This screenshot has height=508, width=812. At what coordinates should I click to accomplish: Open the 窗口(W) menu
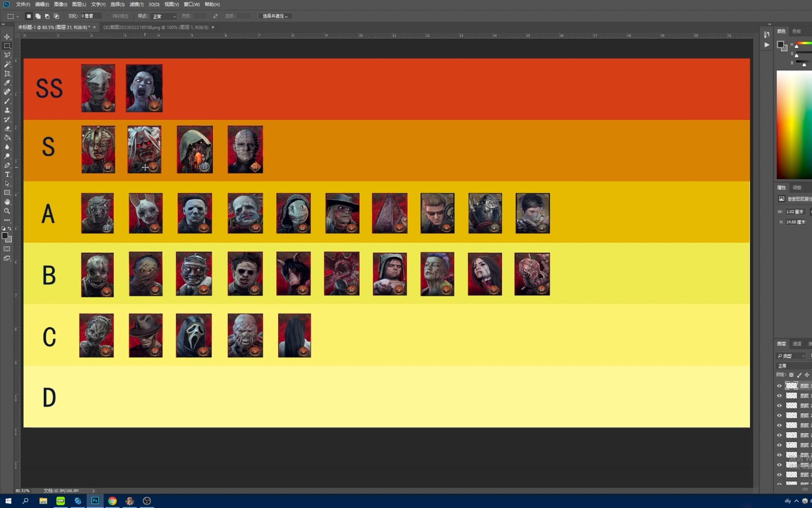[192, 4]
